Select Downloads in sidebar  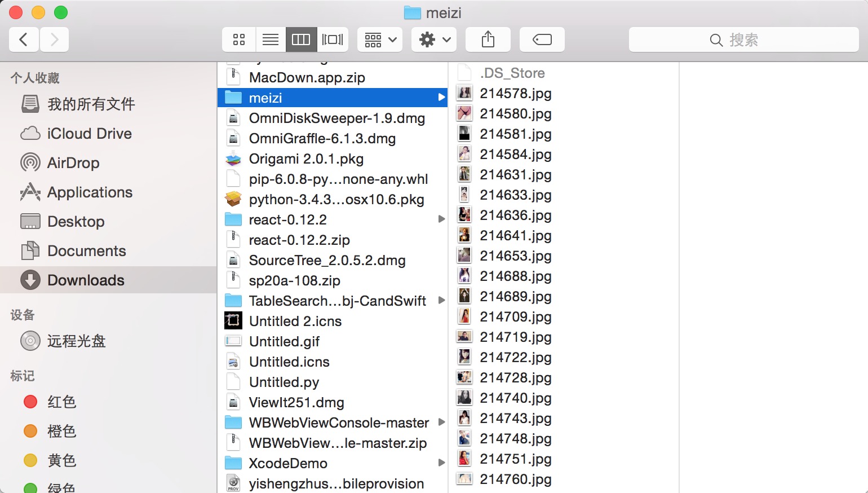pyautogui.click(x=108, y=280)
